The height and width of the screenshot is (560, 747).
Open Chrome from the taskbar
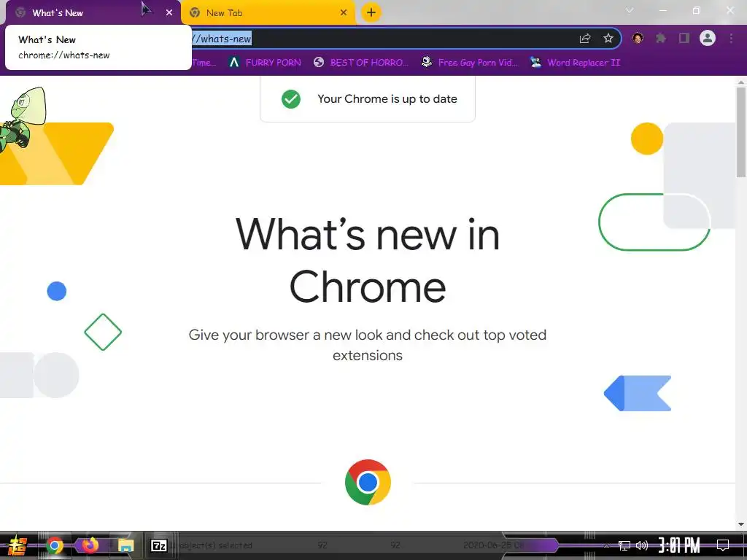point(55,545)
